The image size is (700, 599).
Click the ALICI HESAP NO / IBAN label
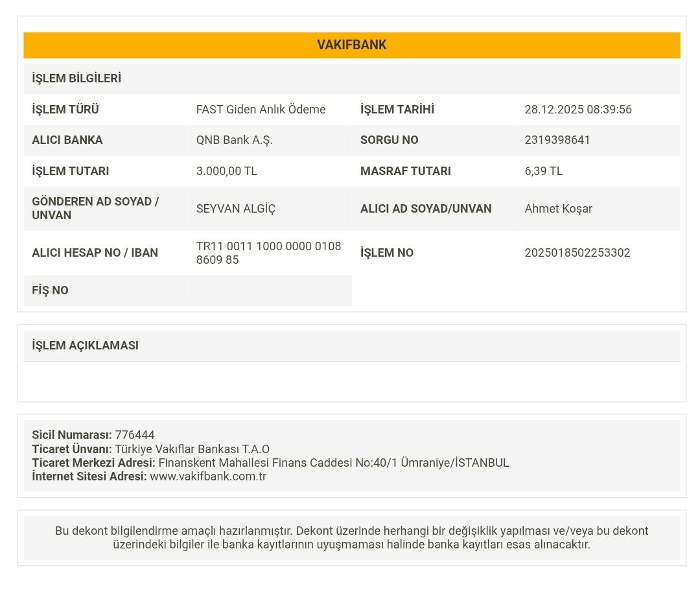pyautogui.click(x=95, y=253)
